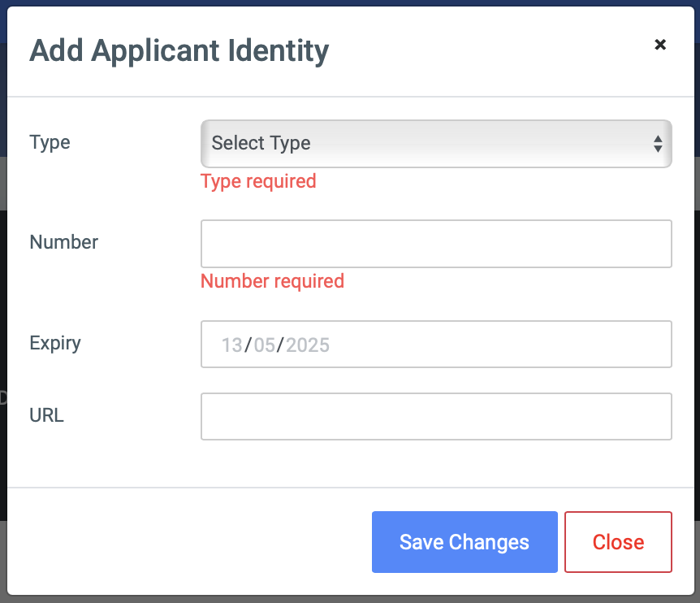Click the "Add Applicant Identity" dialog title

coord(179,51)
